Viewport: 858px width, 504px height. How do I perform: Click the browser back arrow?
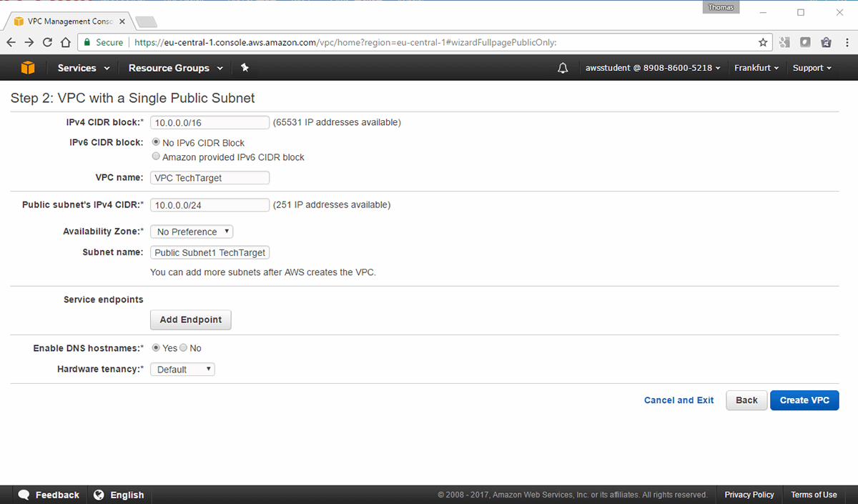[12, 42]
